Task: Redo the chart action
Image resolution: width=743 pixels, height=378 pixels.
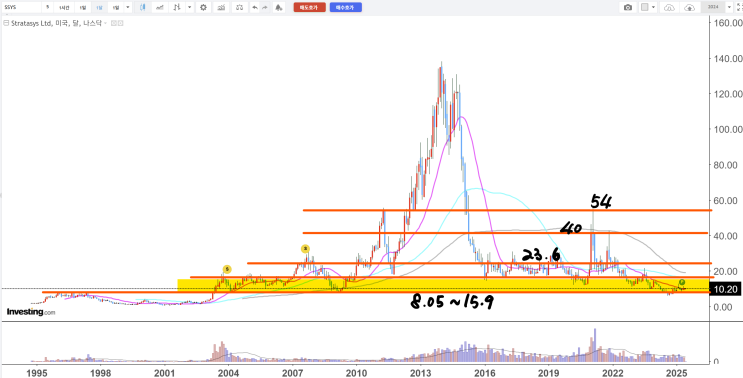Action: pyautogui.click(x=264, y=7)
